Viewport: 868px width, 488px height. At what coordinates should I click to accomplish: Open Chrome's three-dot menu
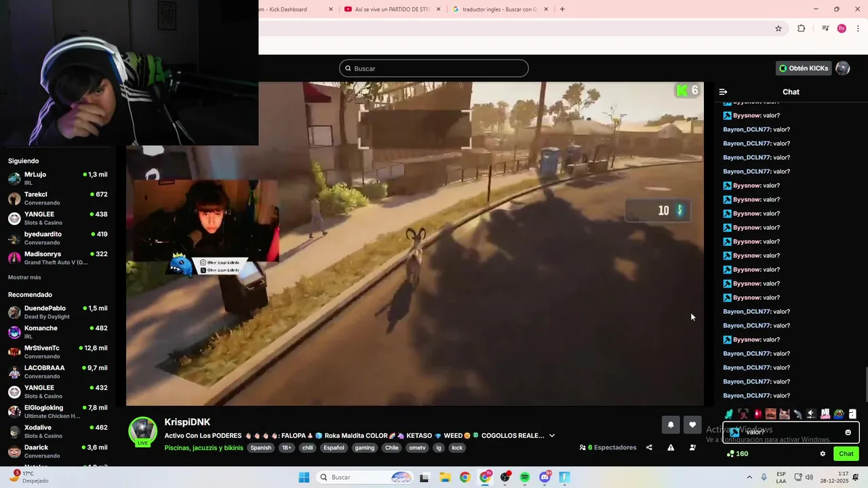point(858,28)
